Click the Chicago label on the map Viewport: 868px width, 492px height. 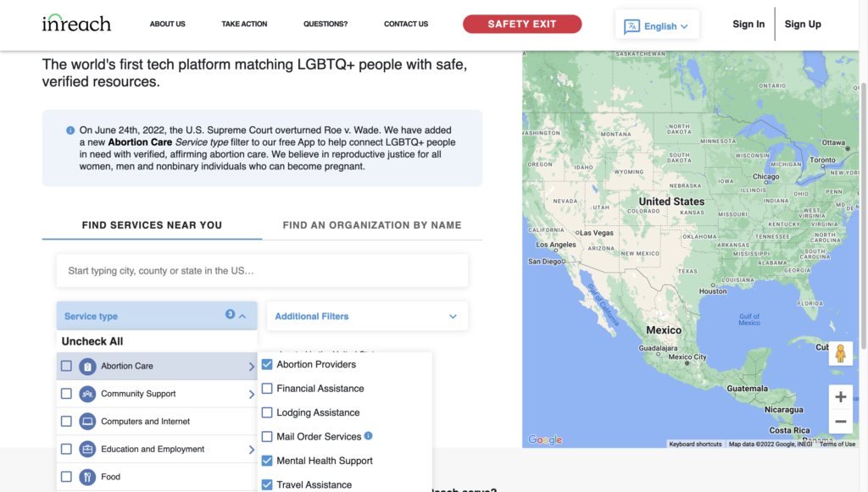[x=765, y=177]
